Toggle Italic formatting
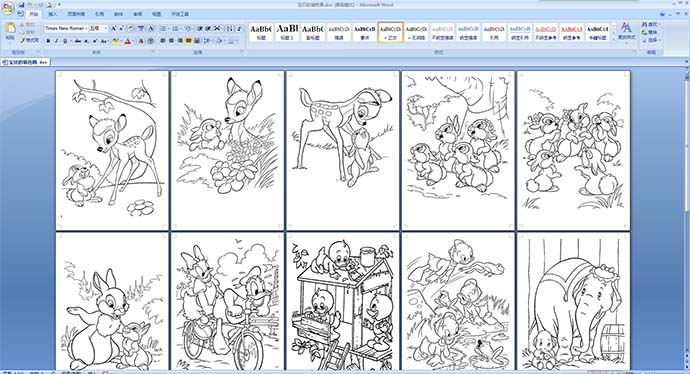Viewport: 690px width, 374px height. 56,41
